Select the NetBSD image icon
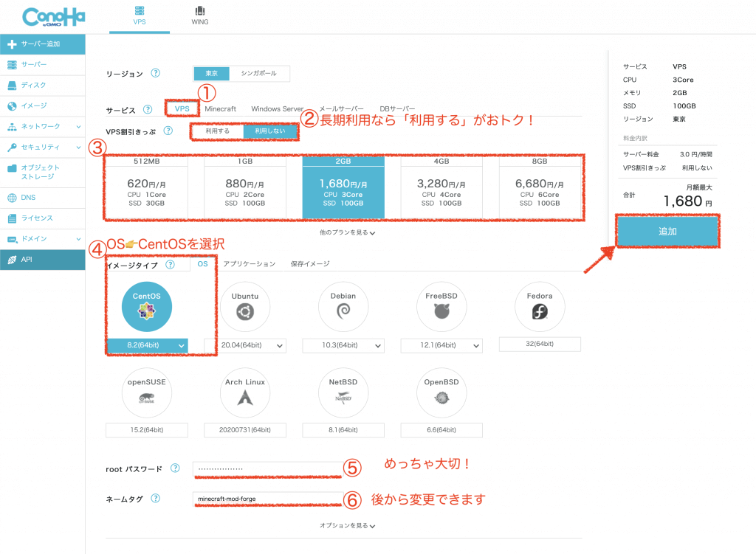Viewport: 756px width, 554px height. tap(343, 393)
